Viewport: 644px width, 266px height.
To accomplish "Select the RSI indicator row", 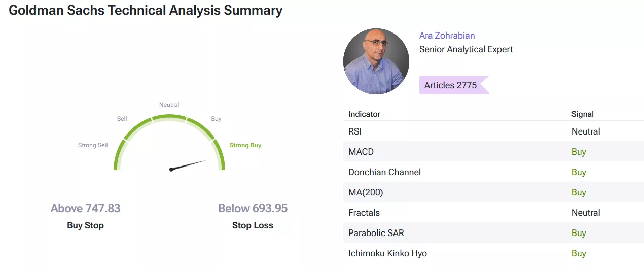I will click(x=493, y=131).
